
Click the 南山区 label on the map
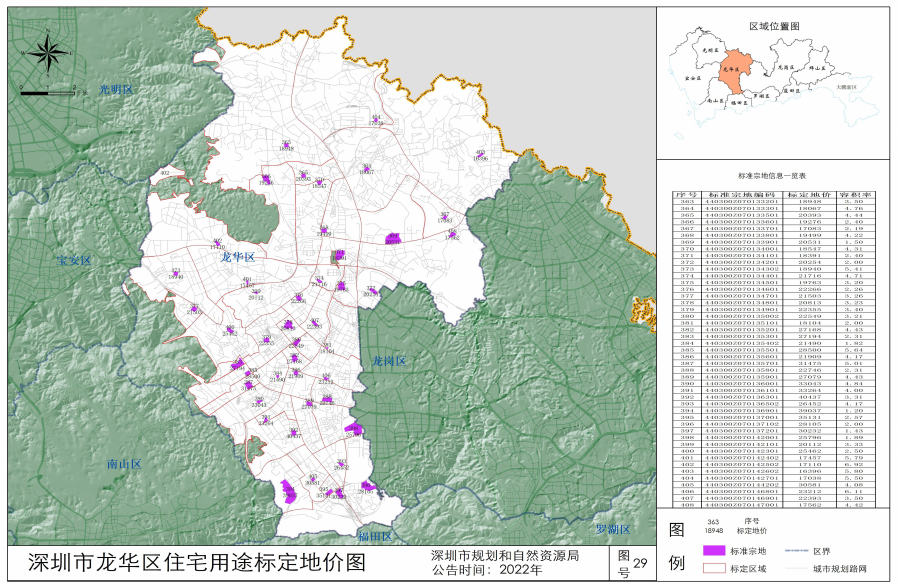tap(125, 464)
